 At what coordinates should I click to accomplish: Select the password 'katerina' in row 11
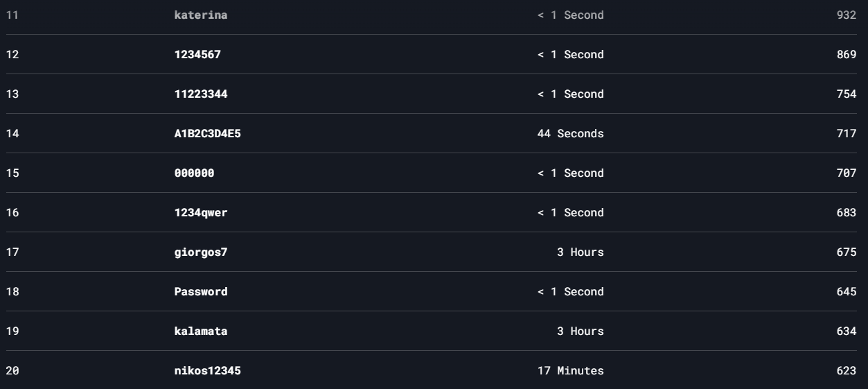[200, 15]
